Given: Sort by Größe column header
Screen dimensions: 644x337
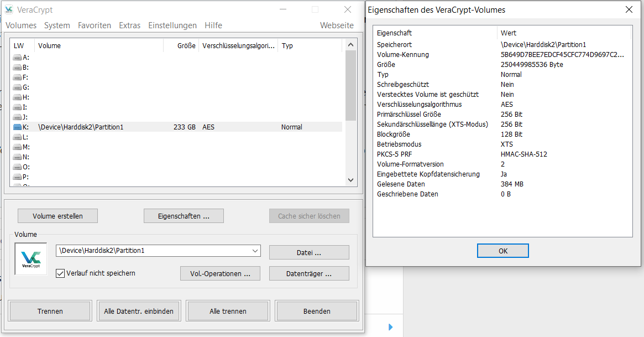Looking at the screenshot, I should coord(181,45).
